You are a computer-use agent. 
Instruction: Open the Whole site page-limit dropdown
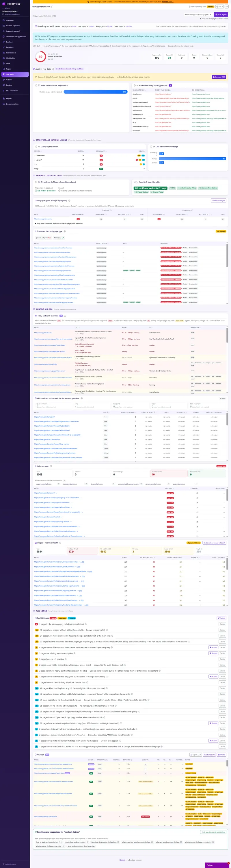[198, 14]
